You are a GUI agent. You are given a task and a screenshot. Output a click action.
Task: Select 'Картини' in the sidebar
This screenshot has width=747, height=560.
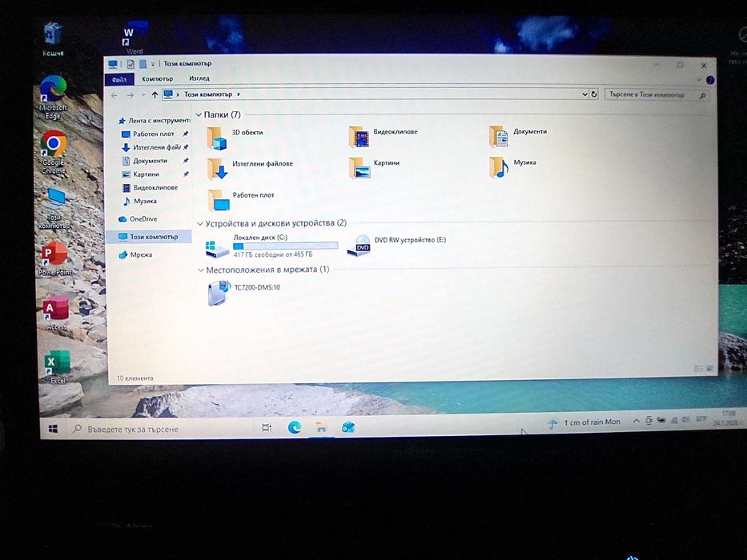click(155, 174)
